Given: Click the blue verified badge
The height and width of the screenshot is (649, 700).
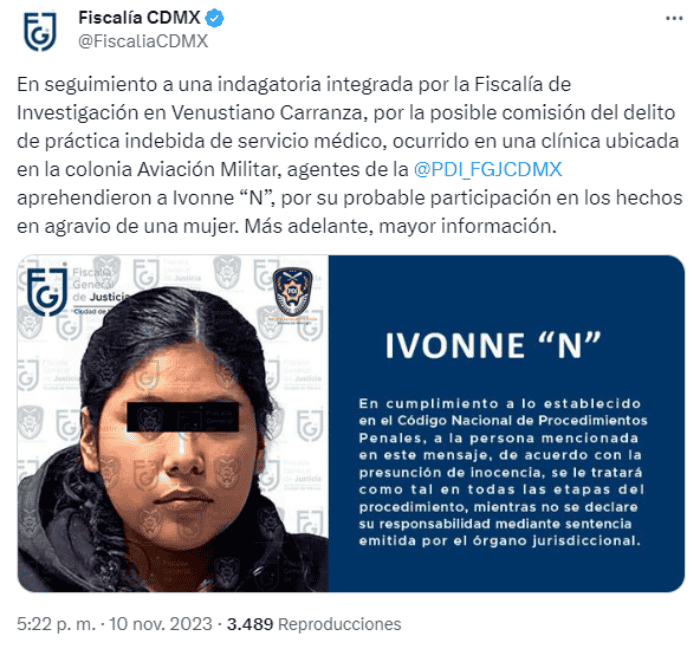Looking at the screenshot, I should (x=215, y=18).
